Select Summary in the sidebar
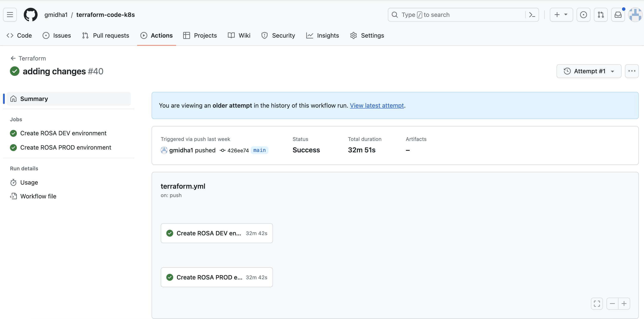The image size is (644, 319). (68, 99)
